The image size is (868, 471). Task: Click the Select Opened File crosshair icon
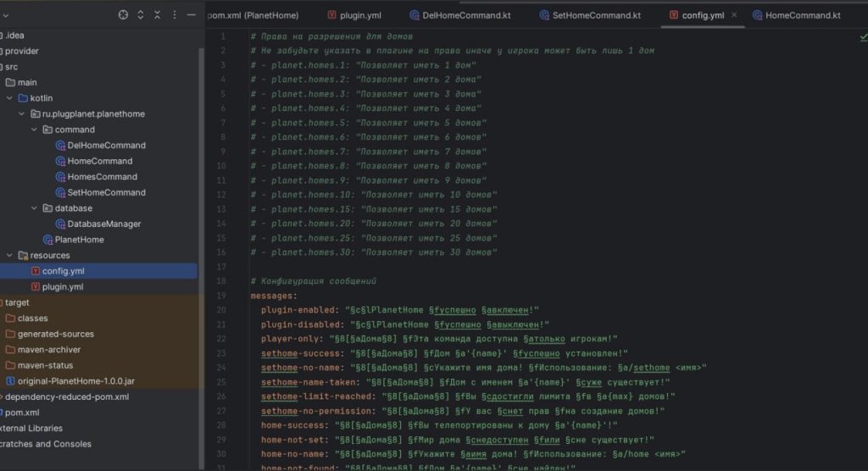[x=123, y=14]
